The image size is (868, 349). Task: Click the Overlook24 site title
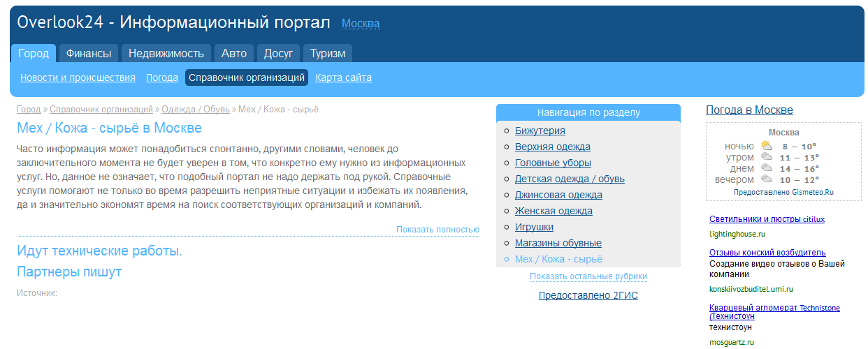(173, 22)
